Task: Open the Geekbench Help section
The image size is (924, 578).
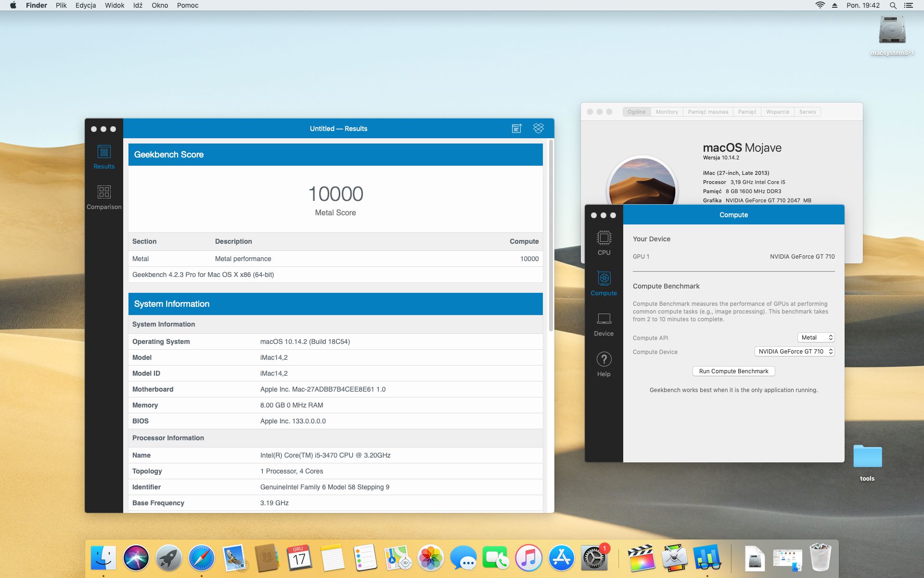Action: click(603, 364)
